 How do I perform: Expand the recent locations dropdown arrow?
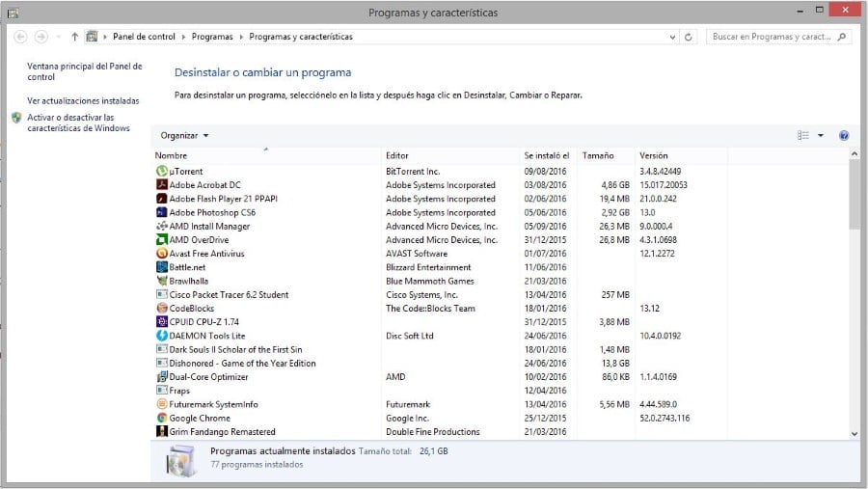tap(58, 37)
